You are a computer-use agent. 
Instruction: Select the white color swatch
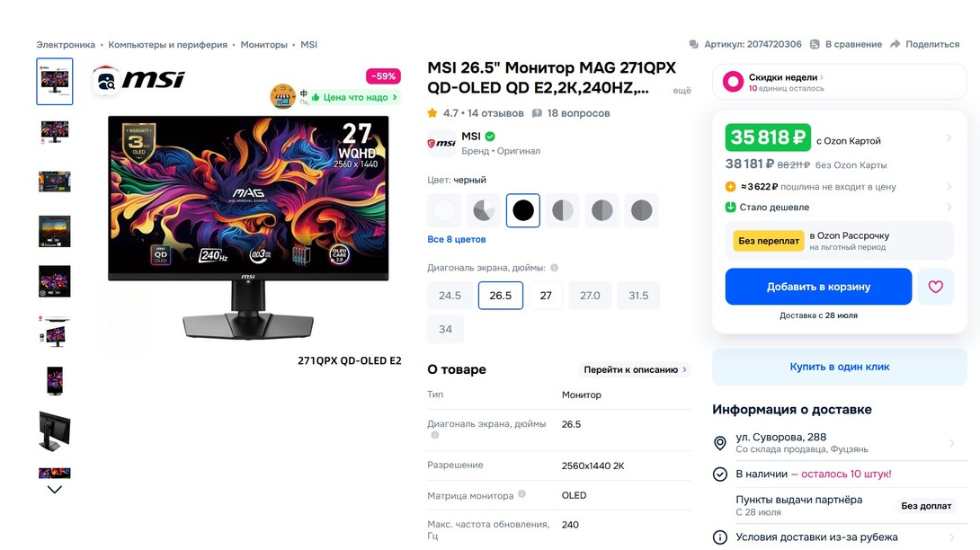[x=444, y=211]
